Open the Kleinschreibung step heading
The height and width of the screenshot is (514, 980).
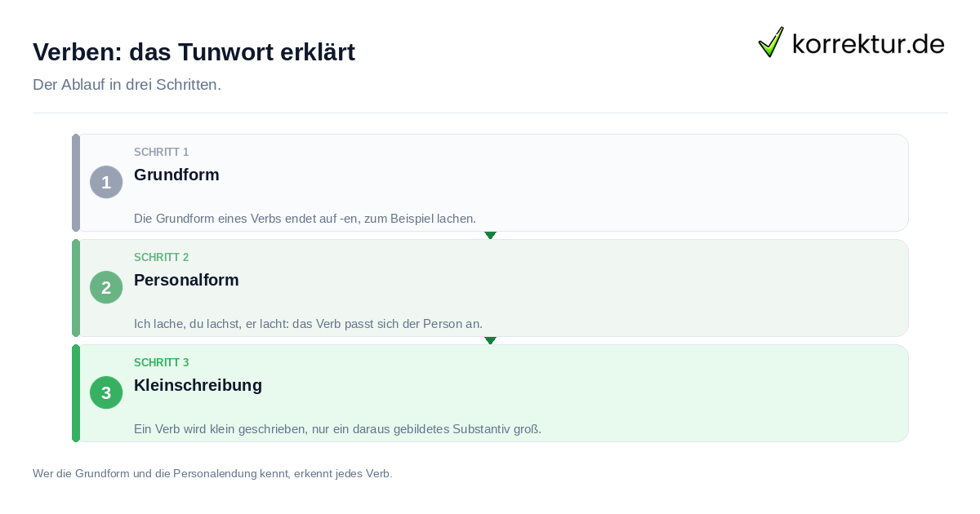coord(198,385)
